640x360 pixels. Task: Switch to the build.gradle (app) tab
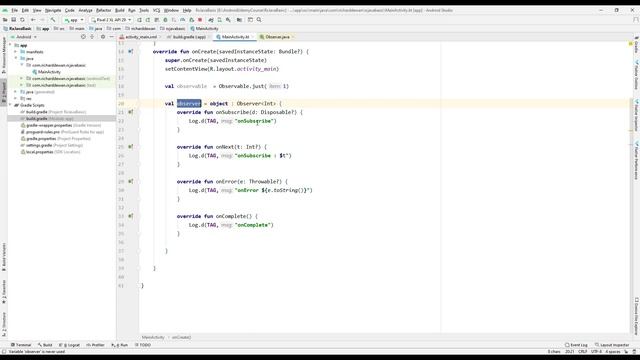[x=189, y=37]
